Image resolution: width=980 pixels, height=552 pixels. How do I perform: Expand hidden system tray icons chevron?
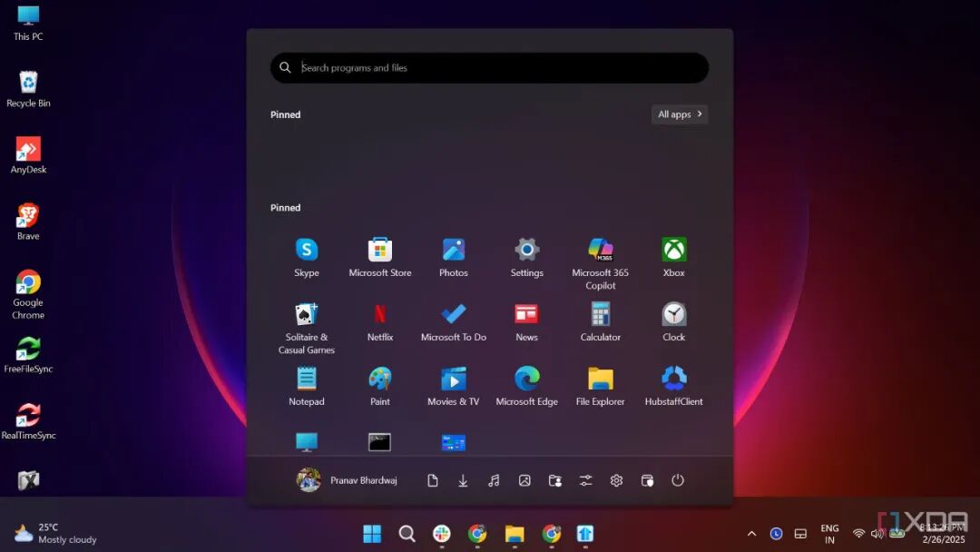pos(752,533)
